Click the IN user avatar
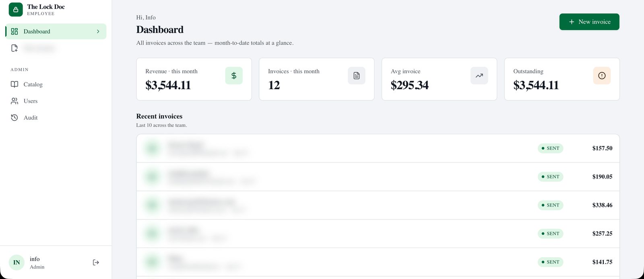Screen dimensions: 644x279 pyautogui.click(x=17, y=263)
